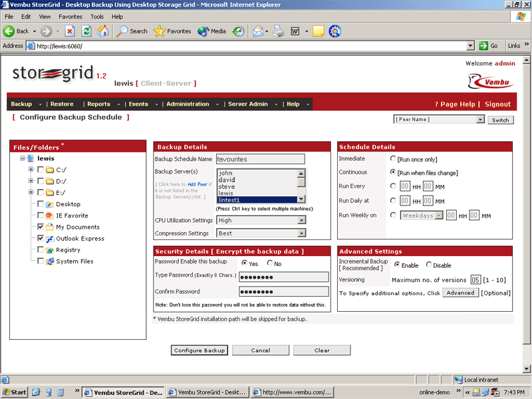Open the address bar dropdown arrow
Screen dimensions: 532x399
470,46
